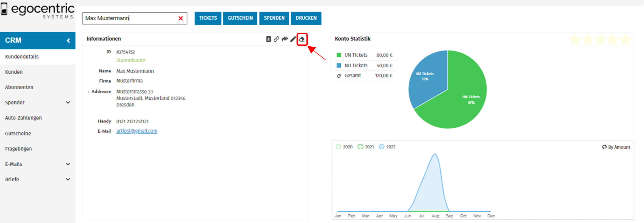
Task: Click the forward arrow icon in Informationen
Action: coord(285,39)
